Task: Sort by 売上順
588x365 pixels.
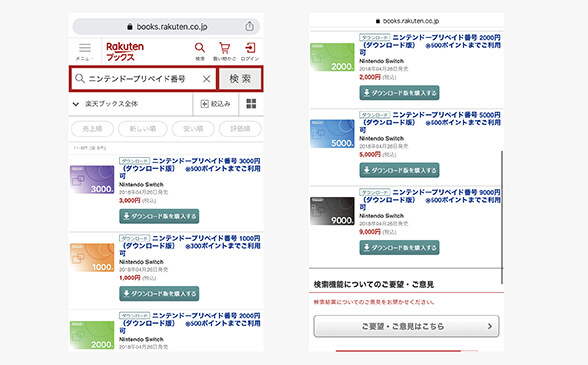Action: (92, 129)
